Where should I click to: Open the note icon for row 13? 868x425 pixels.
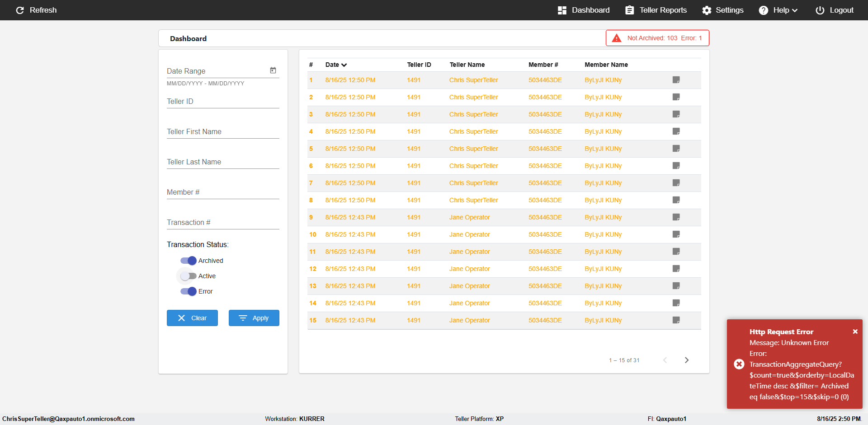pos(676,286)
